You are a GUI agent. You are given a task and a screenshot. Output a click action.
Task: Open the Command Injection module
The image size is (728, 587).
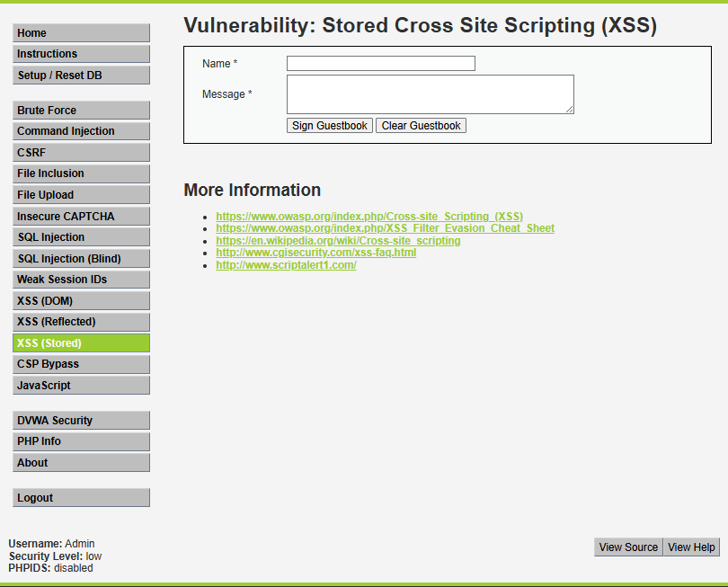[x=81, y=131]
